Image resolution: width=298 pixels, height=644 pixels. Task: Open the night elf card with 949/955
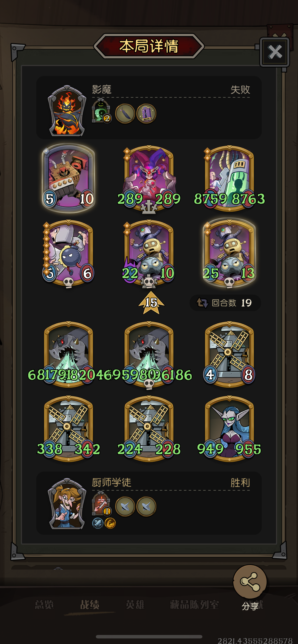click(229, 428)
